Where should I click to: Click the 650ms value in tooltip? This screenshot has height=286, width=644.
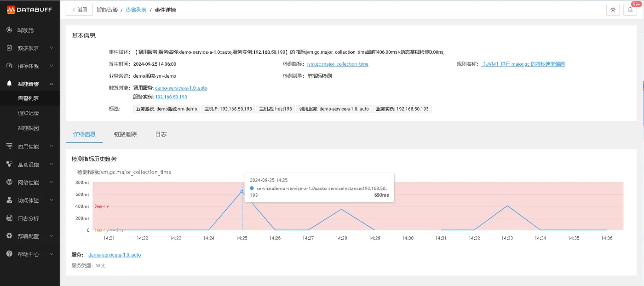click(382, 195)
